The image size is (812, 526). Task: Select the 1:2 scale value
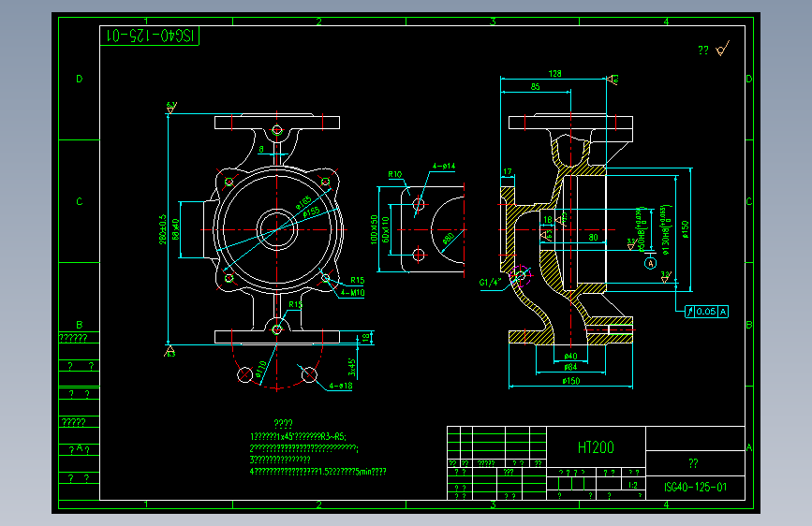tap(633, 485)
